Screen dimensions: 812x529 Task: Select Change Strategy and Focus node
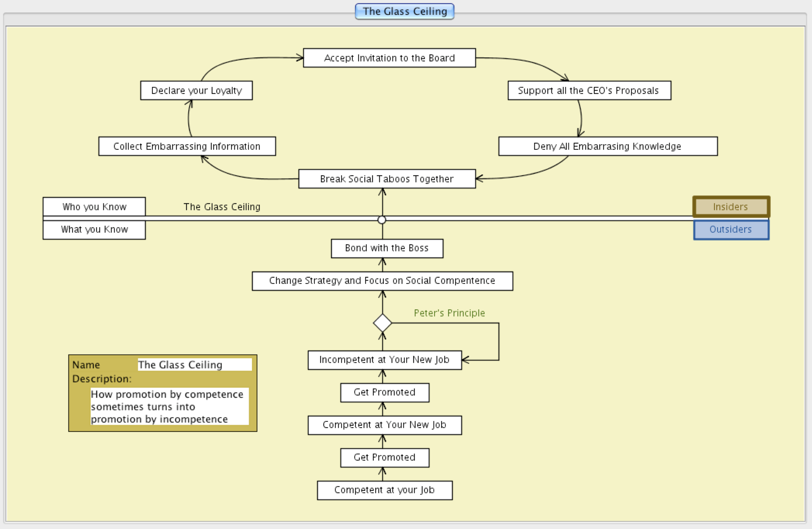(382, 280)
